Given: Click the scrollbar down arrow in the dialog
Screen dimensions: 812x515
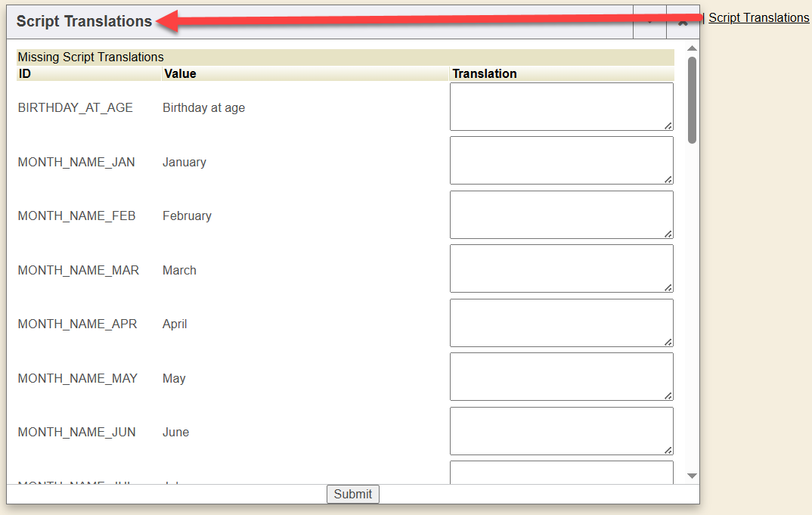Looking at the screenshot, I should click(692, 476).
